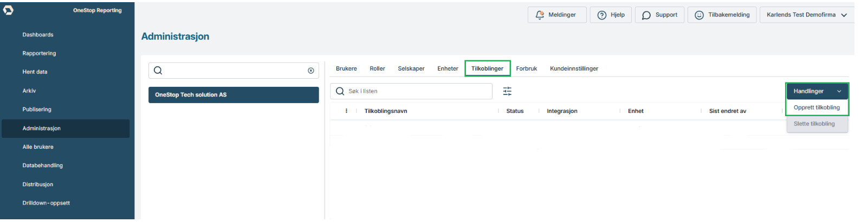
Task: Open the Selskaper tab
Action: coord(411,68)
